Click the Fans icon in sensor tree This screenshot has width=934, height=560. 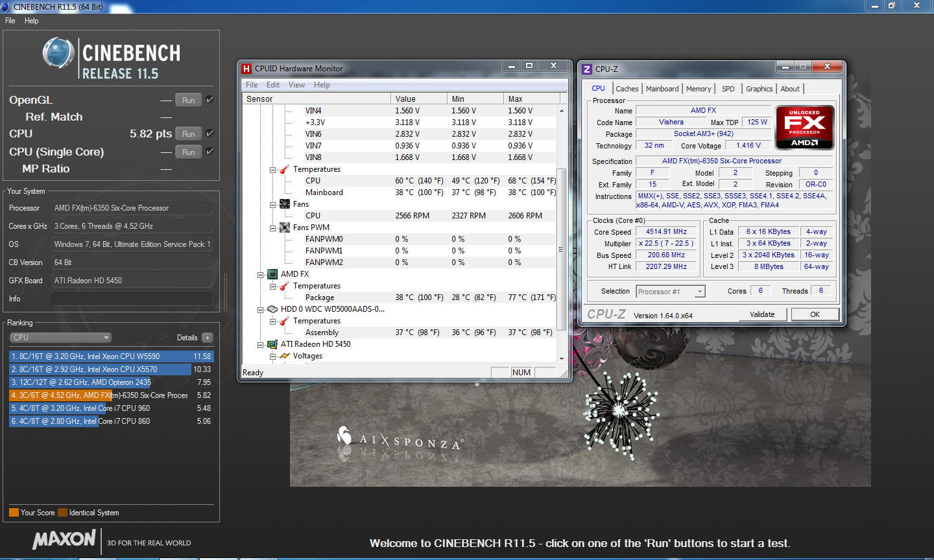[x=285, y=204]
